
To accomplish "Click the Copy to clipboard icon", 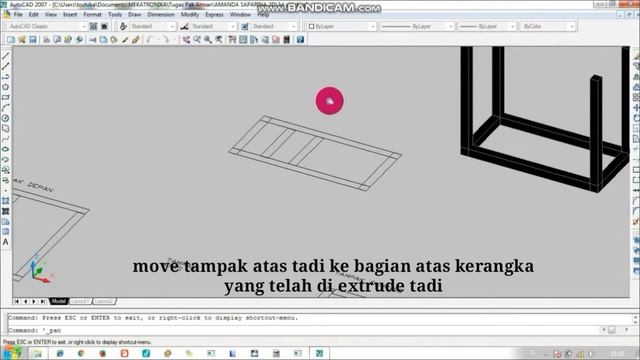I will 103,40.
